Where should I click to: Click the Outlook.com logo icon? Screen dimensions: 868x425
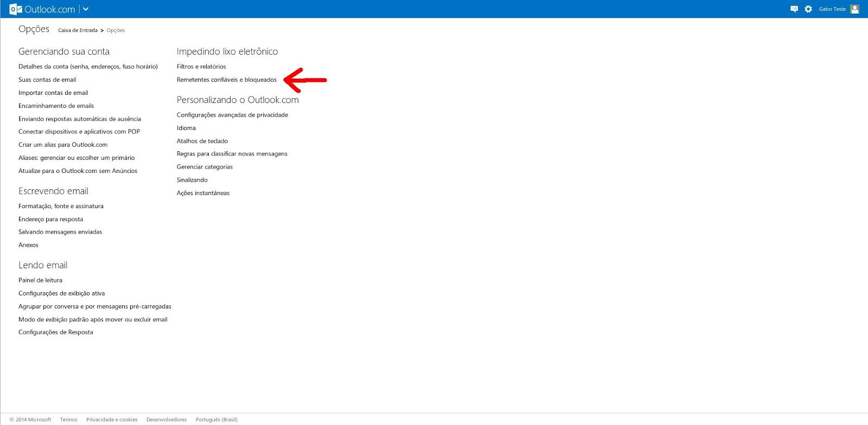point(16,9)
